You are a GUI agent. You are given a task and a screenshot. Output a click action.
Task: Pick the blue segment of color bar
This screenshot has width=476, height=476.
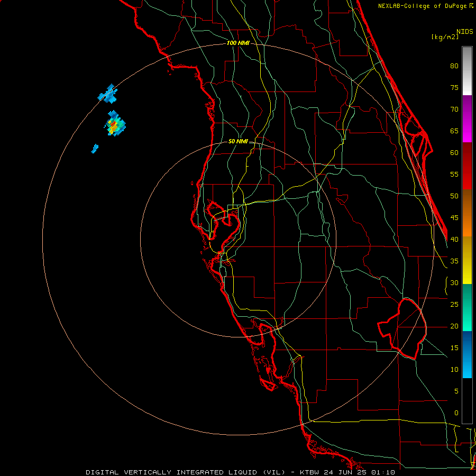point(467,354)
